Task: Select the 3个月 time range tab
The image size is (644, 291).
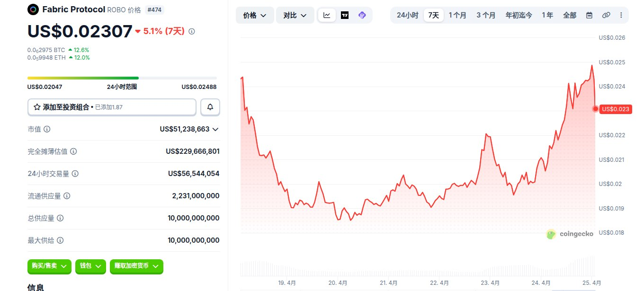Action: coord(486,15)
